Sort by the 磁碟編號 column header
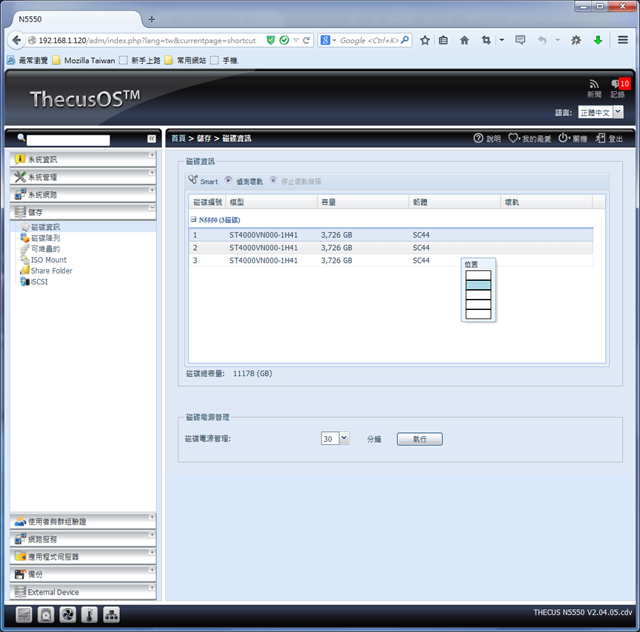640x632 pixels. [x=207, y=202]
